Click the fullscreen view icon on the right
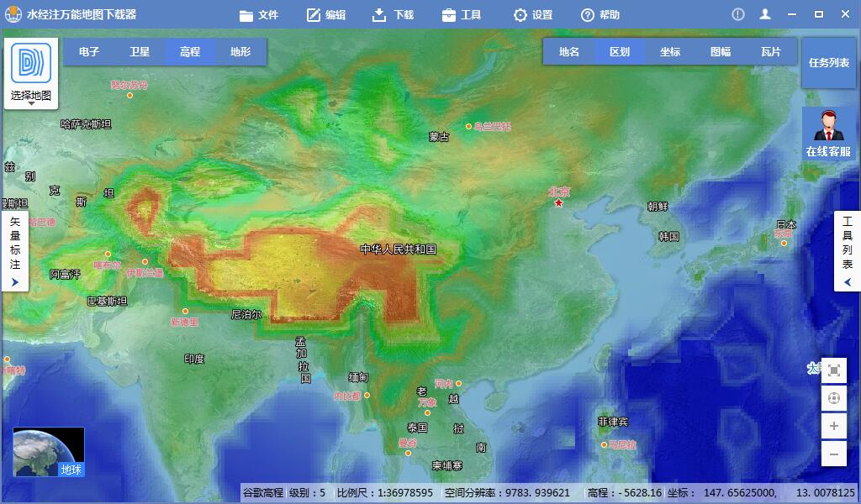The image size is (861, 504). point(833,370)
